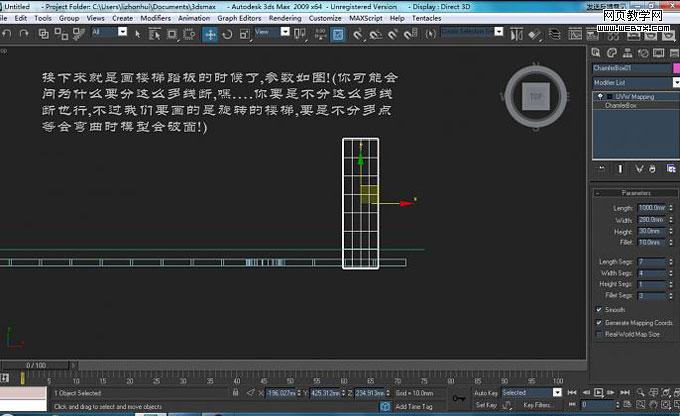This screenshot has width=680, height=416.
Task: Toggle the Spinner Snap button
Action: pyautogui.click(x=410, y=34)
